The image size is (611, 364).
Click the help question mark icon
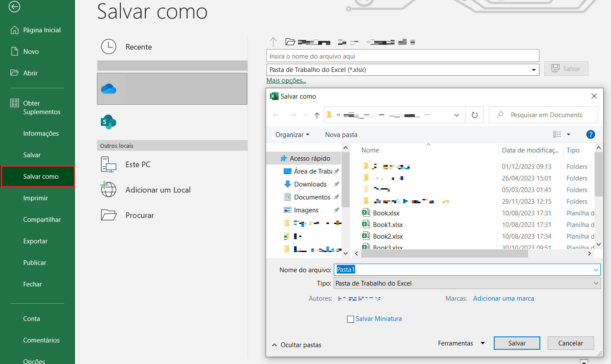(x=591, y=134)
